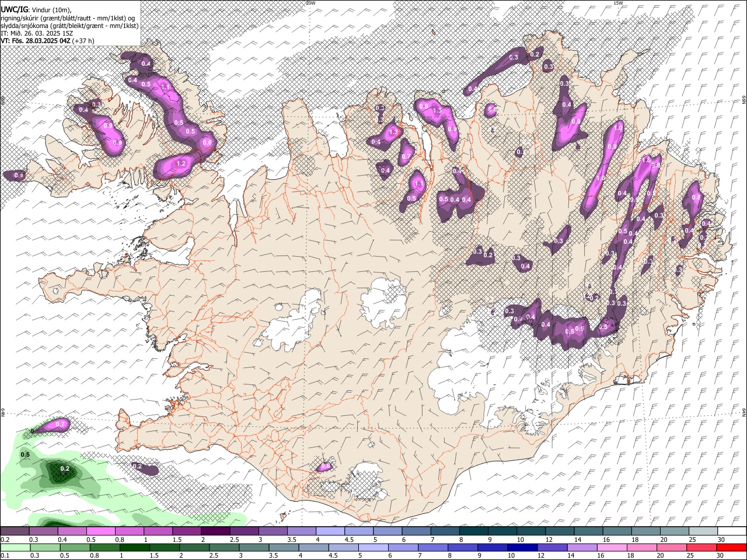Click the snow scale swatch between 1 and 1.5

pos(158,531)
